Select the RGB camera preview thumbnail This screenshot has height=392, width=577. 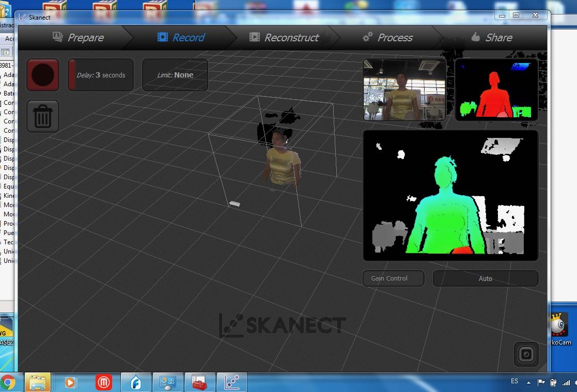pyautogui.click(x=404, y=89)
